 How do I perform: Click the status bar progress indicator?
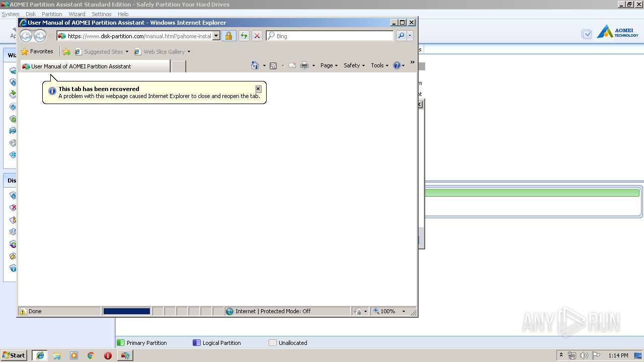pos(126,311)
